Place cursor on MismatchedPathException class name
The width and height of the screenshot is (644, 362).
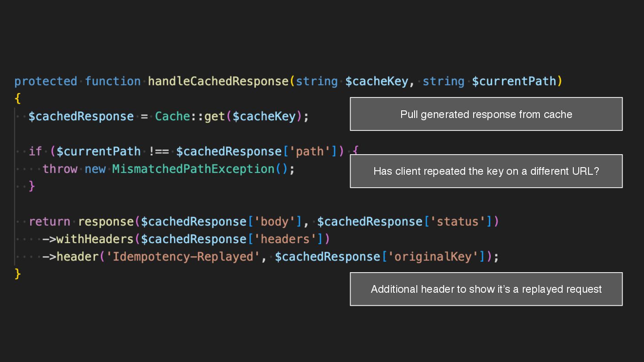coord(193,169)
